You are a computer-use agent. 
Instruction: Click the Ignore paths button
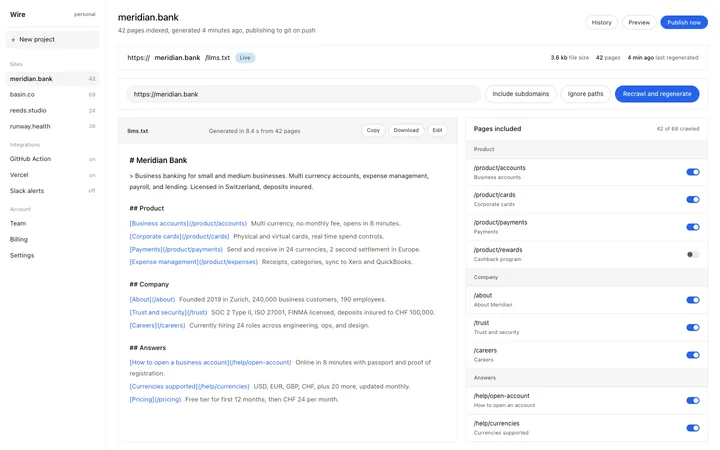pos(585,94)
